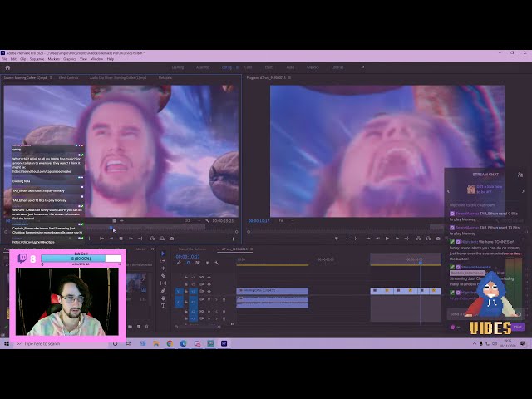
Task: Open the File menu
Action: (4, 59)
